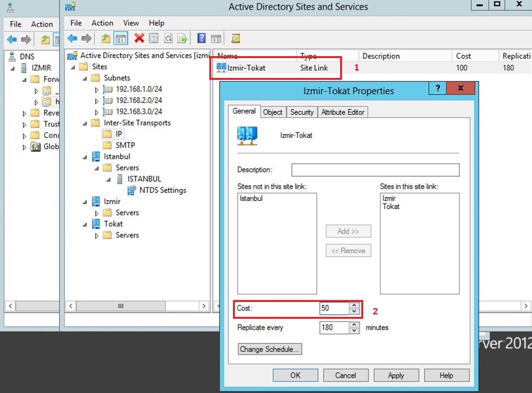Click the up folder icon in DNS toolbar
The width and height of the screenshot is (532, 393).
[45, 40]
